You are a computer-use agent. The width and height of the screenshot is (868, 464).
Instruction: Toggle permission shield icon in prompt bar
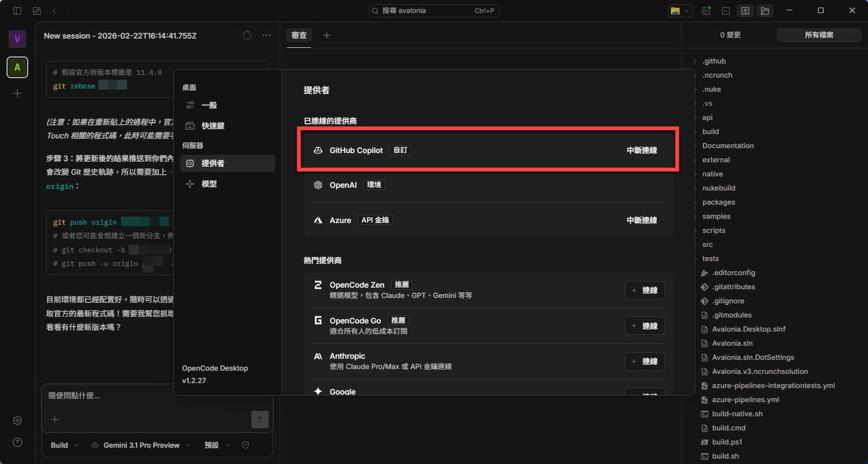point(245,445)
